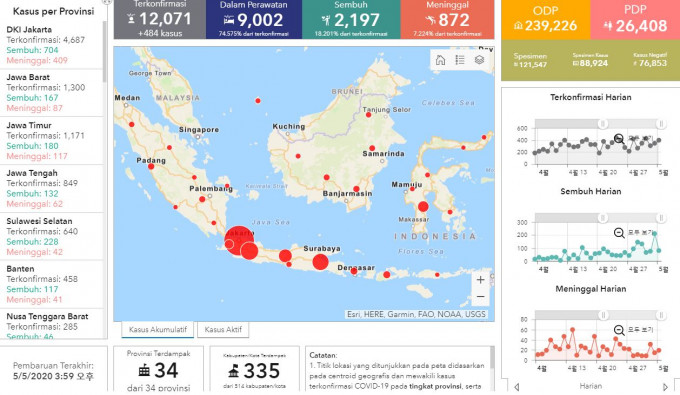Switch to Kasus Akumulatif tab
680x395 pixels.
pyautogui.click(x=158, y=330)
